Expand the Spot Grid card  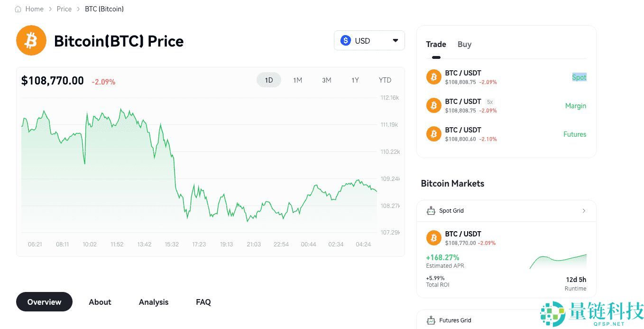click(x=584, y=210)
